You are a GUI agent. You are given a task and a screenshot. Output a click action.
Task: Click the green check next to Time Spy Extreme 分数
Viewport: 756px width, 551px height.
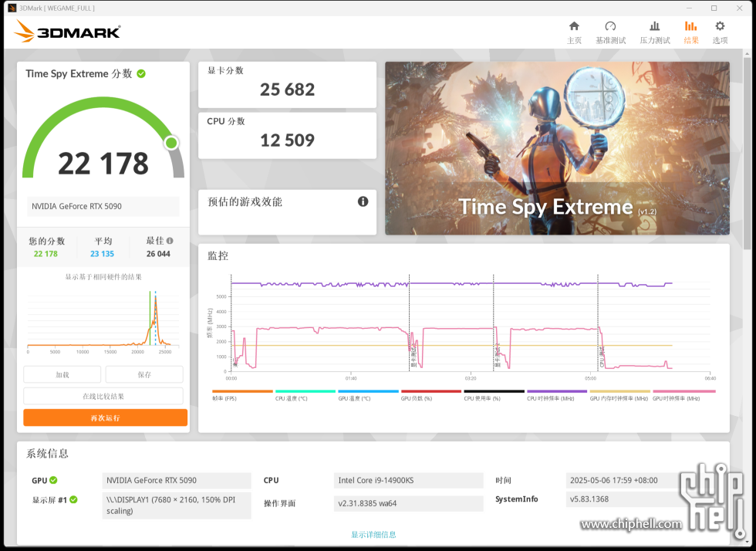[141, 74]
